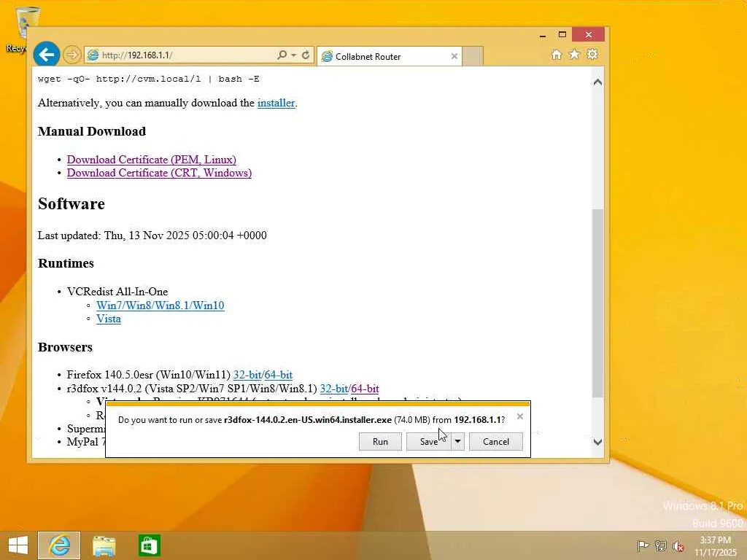The image size is (747, 560).
Task: Download r3dfox 64-bit installer
Action: 365,389
